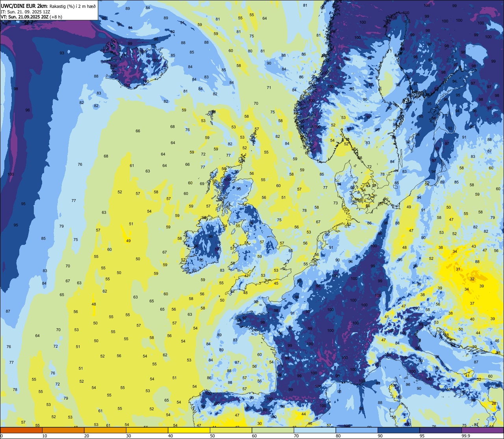The image size is (504, 439).
Task: Click the humidity value 28 on the map
Action: pos(494,403)
